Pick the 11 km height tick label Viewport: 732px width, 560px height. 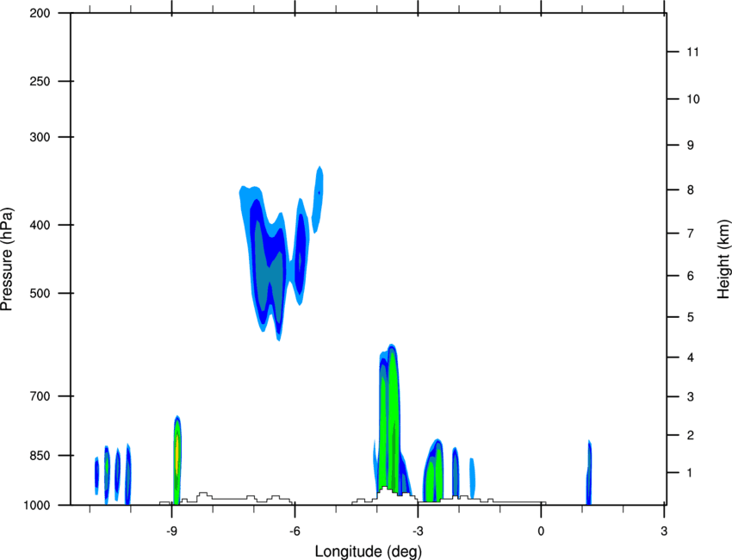click(x=692, y=52)
